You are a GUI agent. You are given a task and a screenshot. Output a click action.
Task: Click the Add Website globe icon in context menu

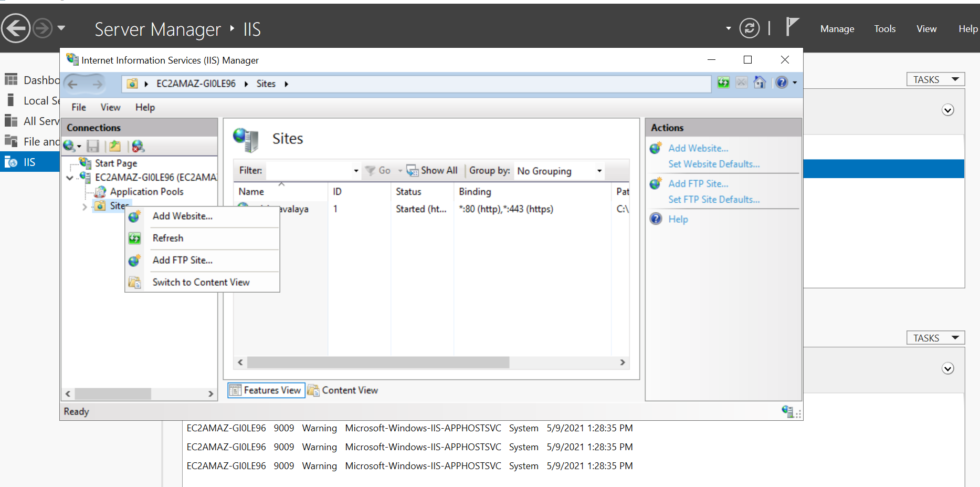coord(134,216)
